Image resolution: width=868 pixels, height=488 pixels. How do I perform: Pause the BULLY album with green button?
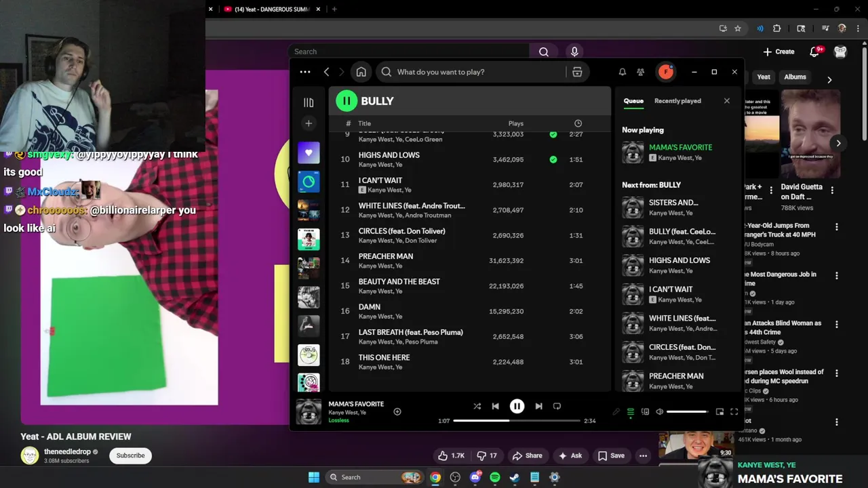346,101
